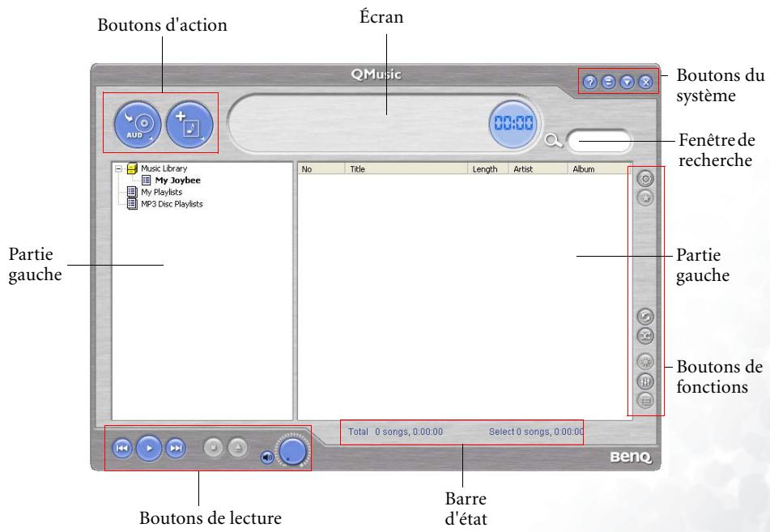The height and width of the screenshot is (532, 770).
Task: Minimize QMusic with the down-arrow system button
Action: coord(627,82)
